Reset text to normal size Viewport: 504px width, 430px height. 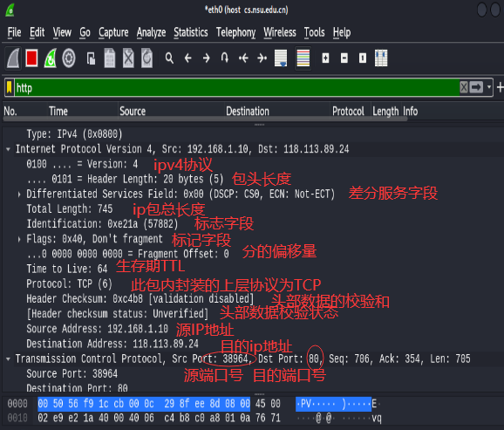pyautogui.click(x=363, y=58)
